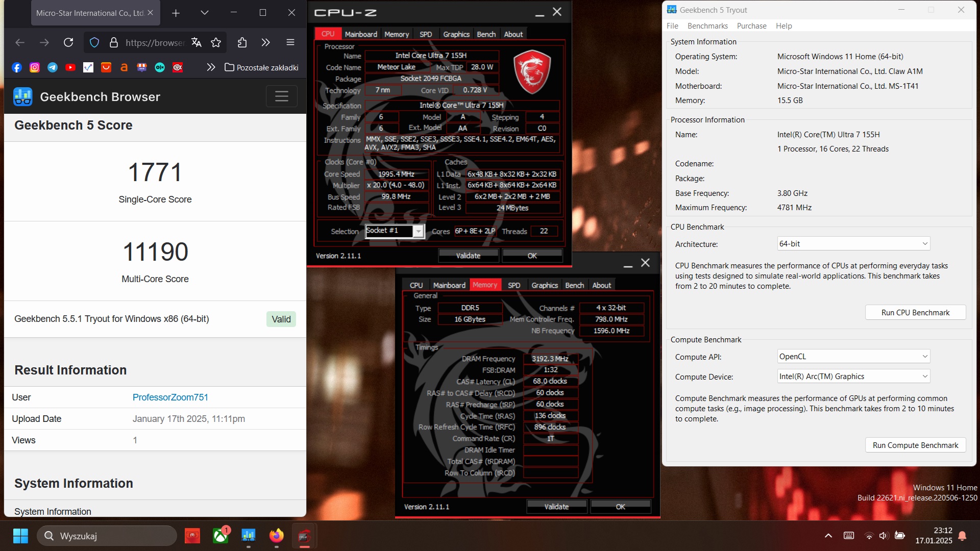Click the browser reload button
Screen dimensions: 980x551
[x=68, y=42]
